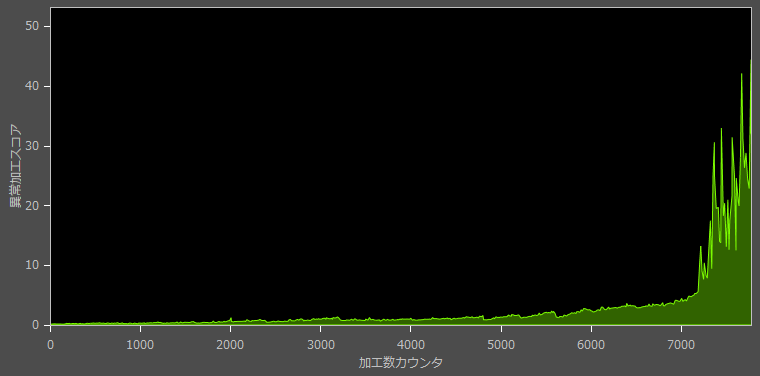Click the x-axis tick label 6000
Image resolution: width=760 pixels, height=376 pixels.
591,345
